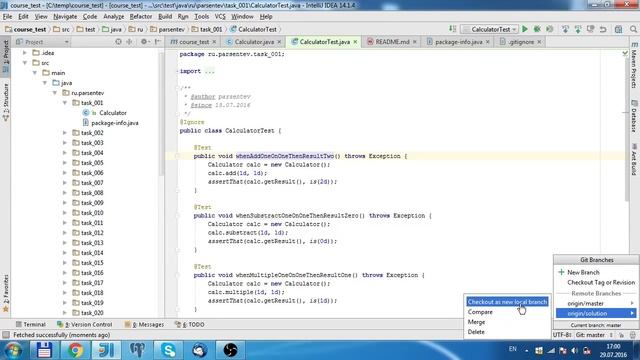Run with coverage icon in the toolbar

(x=550, y=29)
